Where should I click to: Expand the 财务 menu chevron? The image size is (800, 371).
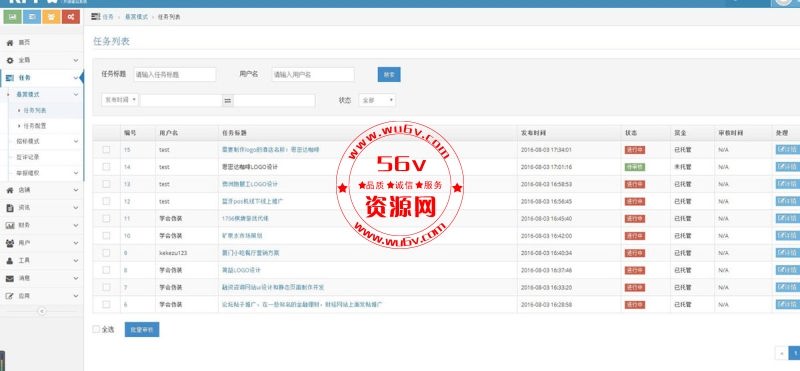click(x=76, y=225)
